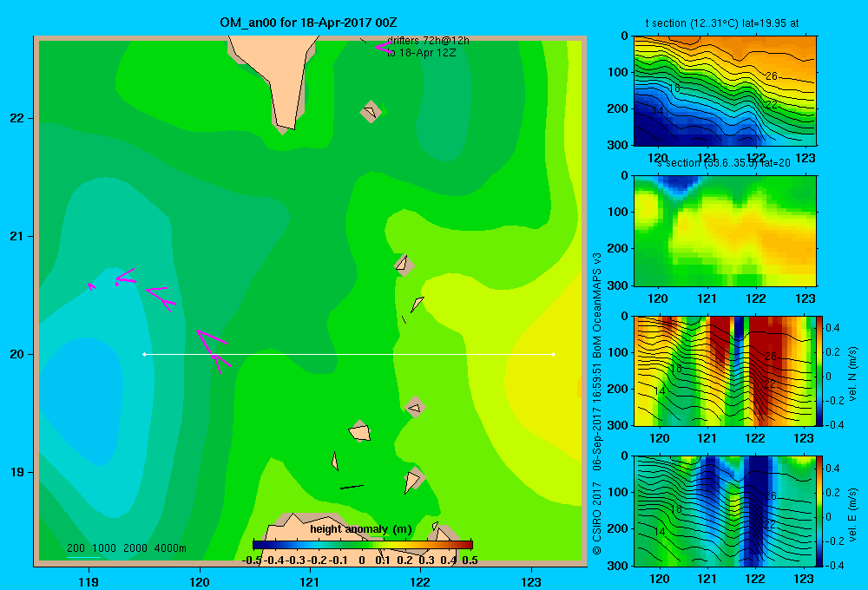Open the salinity section plot
868x590 pixels.
pyautogui.click(x=725, y=230)
